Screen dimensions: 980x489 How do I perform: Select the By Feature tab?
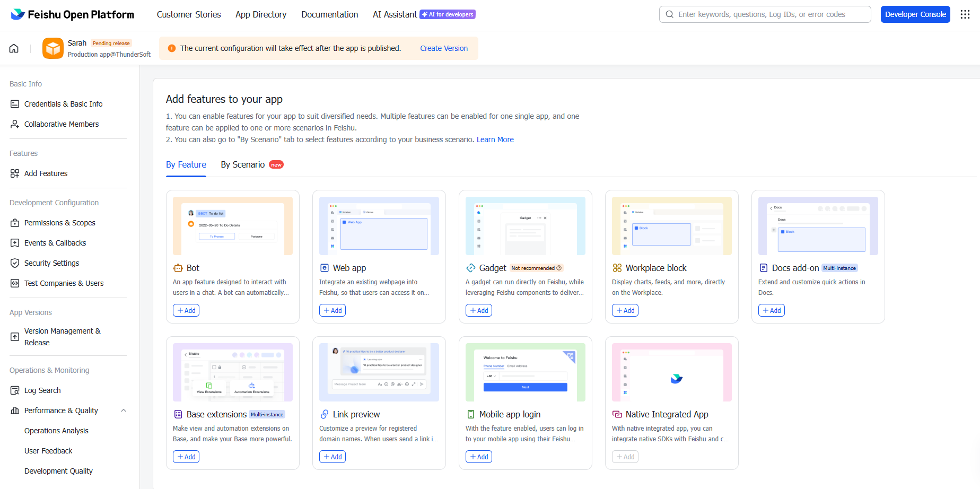[186, 165]
